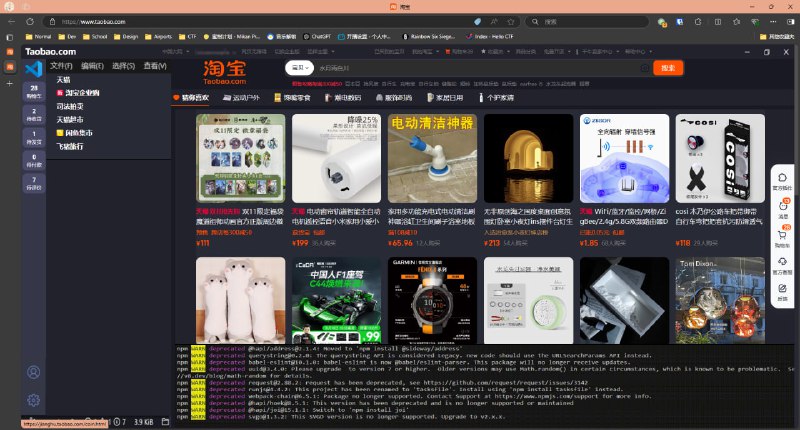Click the 淘宝企业购 link
This screenshot has width=800, height=430.
pos(82,92)
